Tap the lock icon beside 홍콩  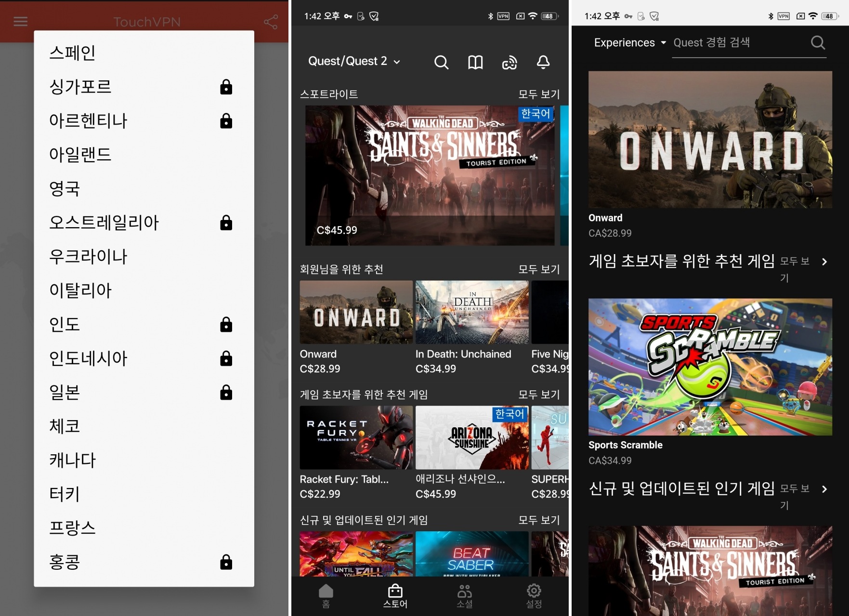pos(226,562)
